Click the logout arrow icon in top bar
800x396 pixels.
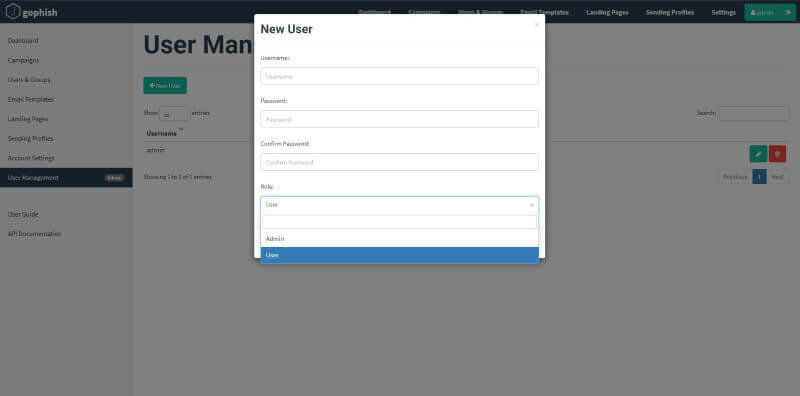788,12
